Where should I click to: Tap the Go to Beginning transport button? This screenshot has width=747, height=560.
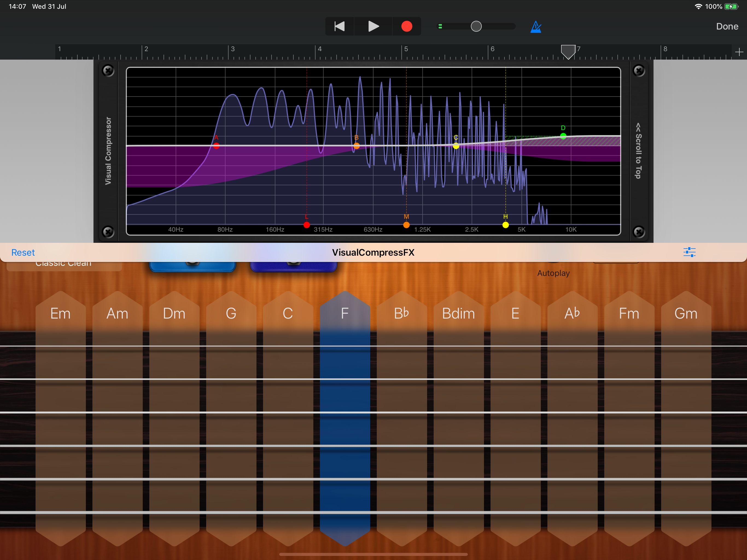pos(339,26)
